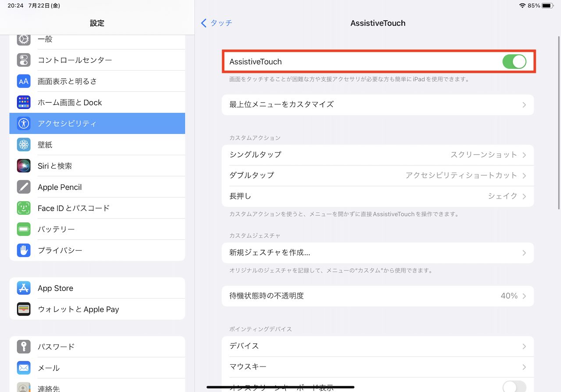The height and width of the screenshot is (392, 561).
Task: Tap the 40% opacity value
Action: pyautogui.click(x=509, y=296)
